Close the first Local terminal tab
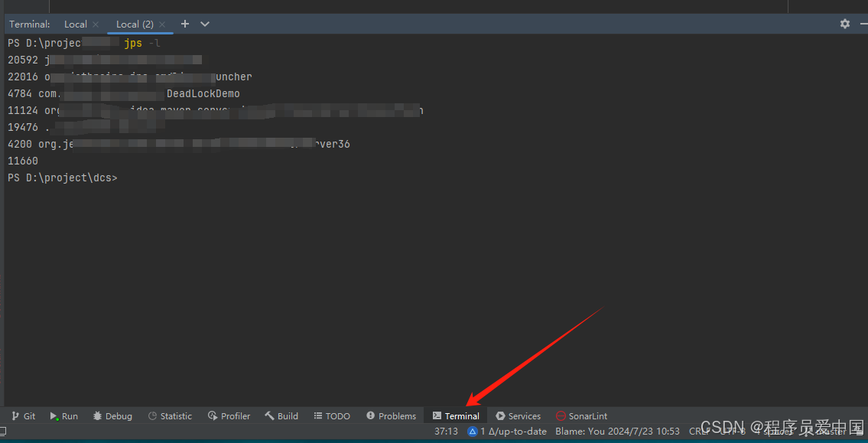 [x=96, y=24]
